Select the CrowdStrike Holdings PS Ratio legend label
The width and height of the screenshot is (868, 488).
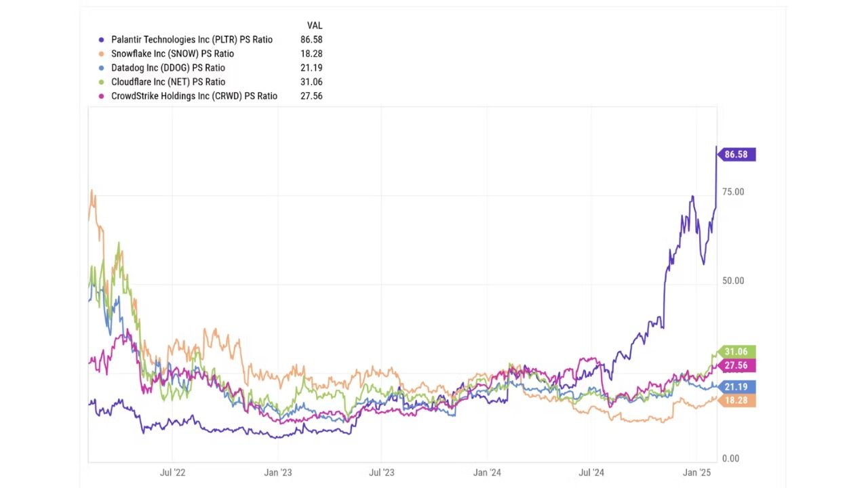[194, 97]
